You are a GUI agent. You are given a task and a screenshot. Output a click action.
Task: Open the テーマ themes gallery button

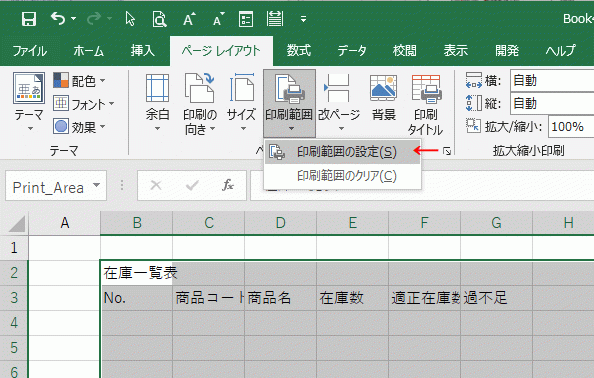click(29, 102)
